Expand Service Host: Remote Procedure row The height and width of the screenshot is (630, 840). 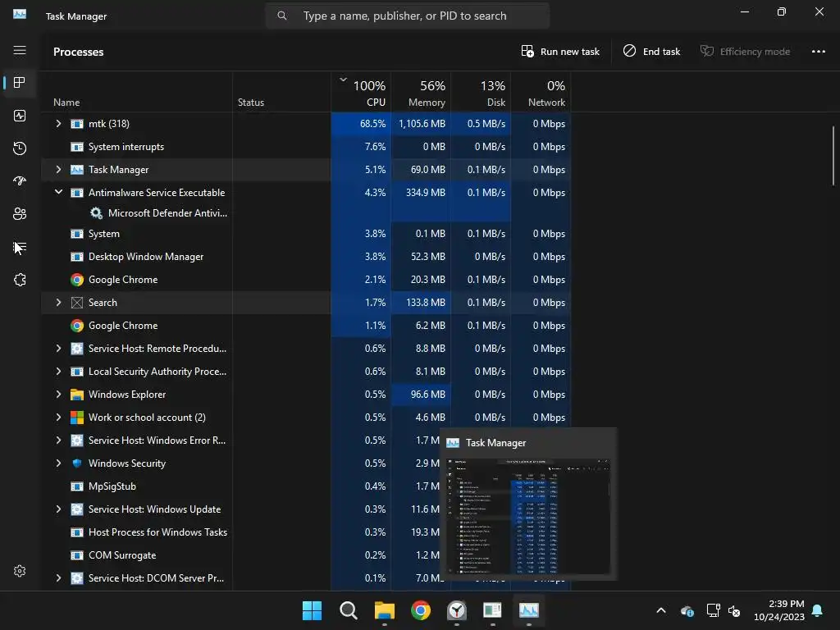[x=58, y=349]
